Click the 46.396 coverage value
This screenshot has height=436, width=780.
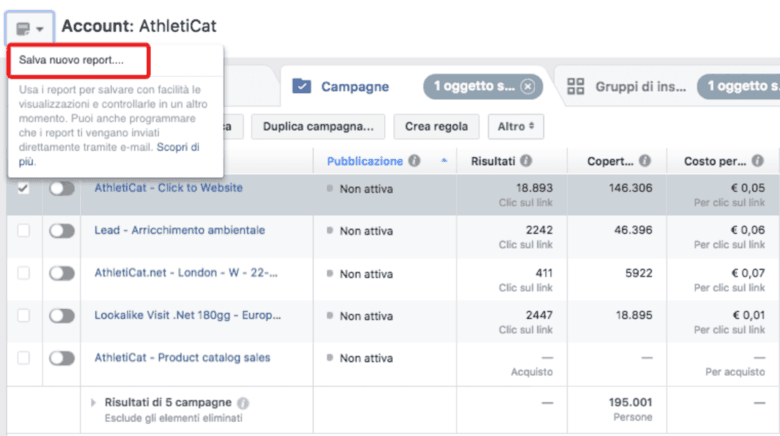[x=633, y=230]
